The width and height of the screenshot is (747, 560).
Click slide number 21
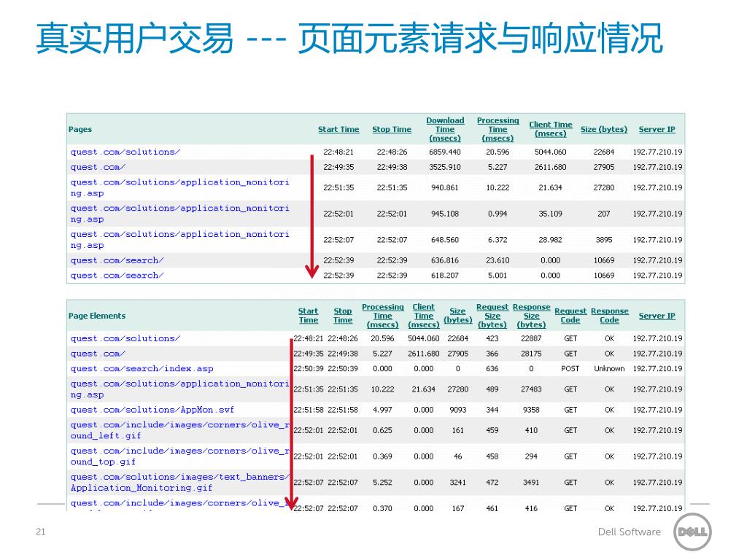tap(41, 532)
